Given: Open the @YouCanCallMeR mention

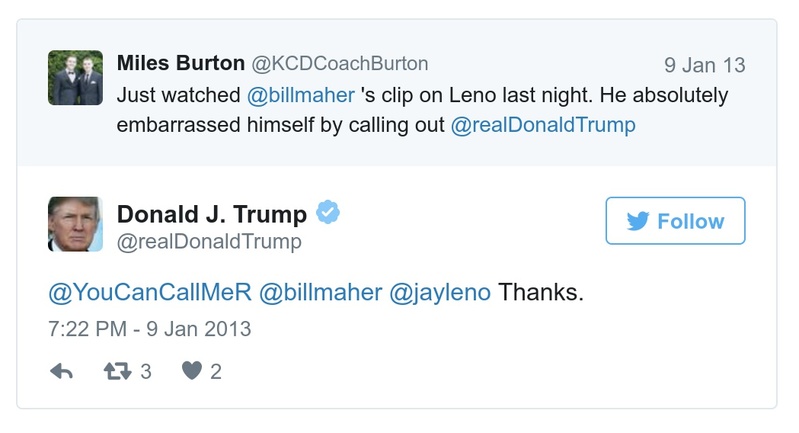Looking at the screenshot, I should (x=149, y=293).
